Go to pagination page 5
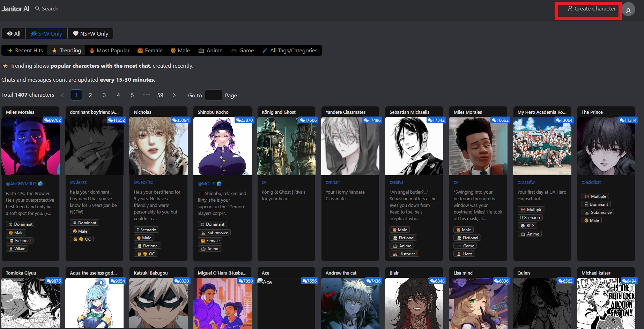This screenshot has height=329, width=644. [x=132, y=95]
